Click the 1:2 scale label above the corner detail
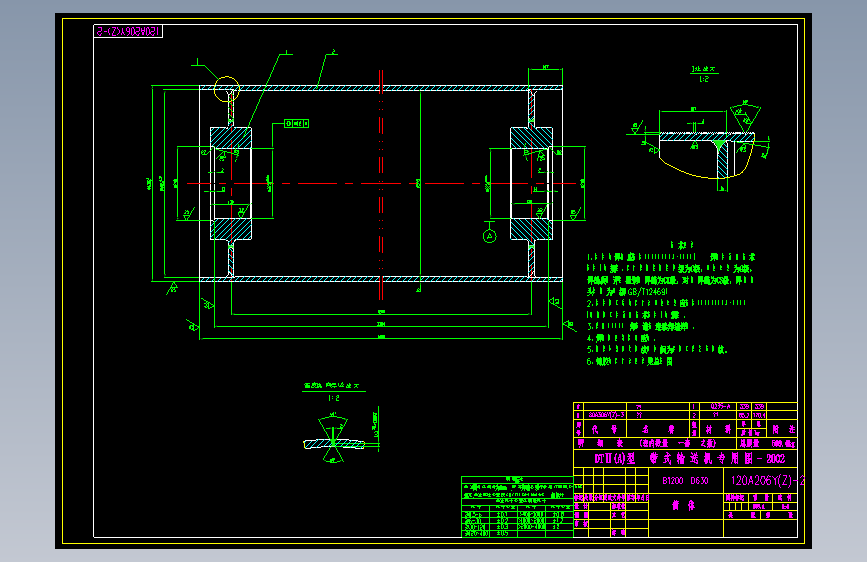The width and height of the screenshot is (867, 562). point(703,79)
